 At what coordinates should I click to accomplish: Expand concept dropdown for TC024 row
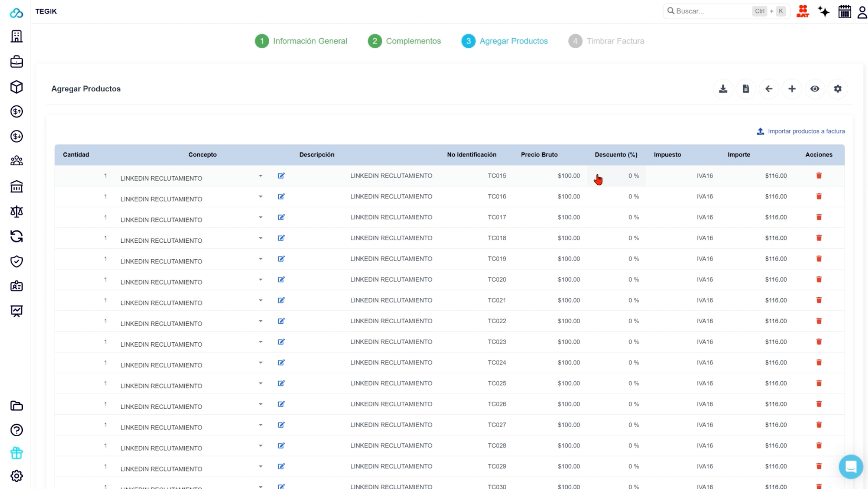pyautogui.click(x=260, y=363)
